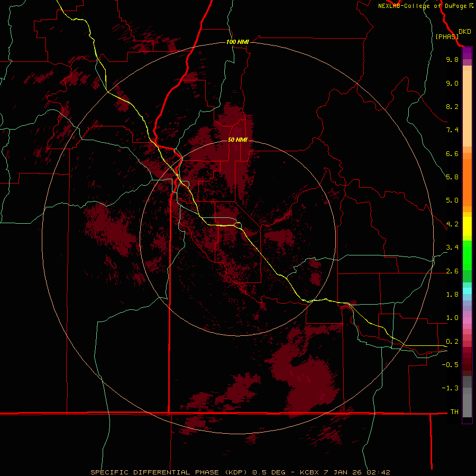Image resolution: width=476 pixels, height=476 pixels.
Task: Click the -0.5 scale value
Action: pos(450,364)
